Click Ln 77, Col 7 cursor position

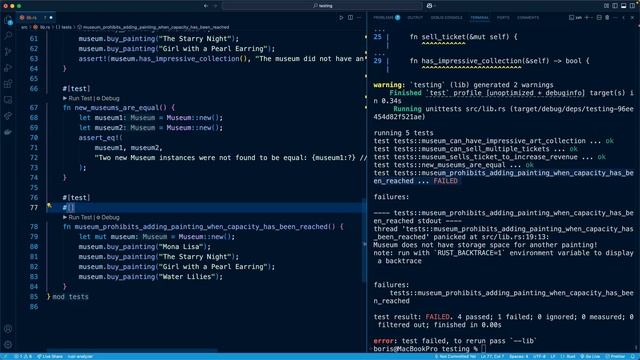[x=493, y=357]
